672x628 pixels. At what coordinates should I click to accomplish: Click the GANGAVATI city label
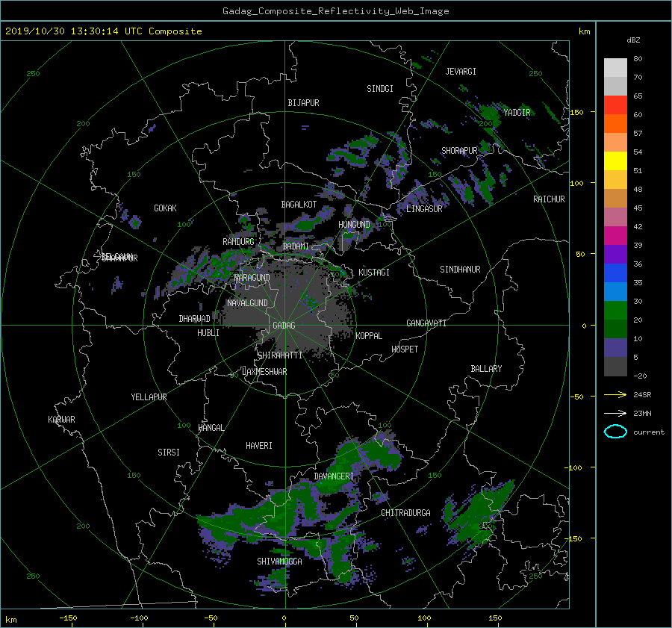point(426,323)
